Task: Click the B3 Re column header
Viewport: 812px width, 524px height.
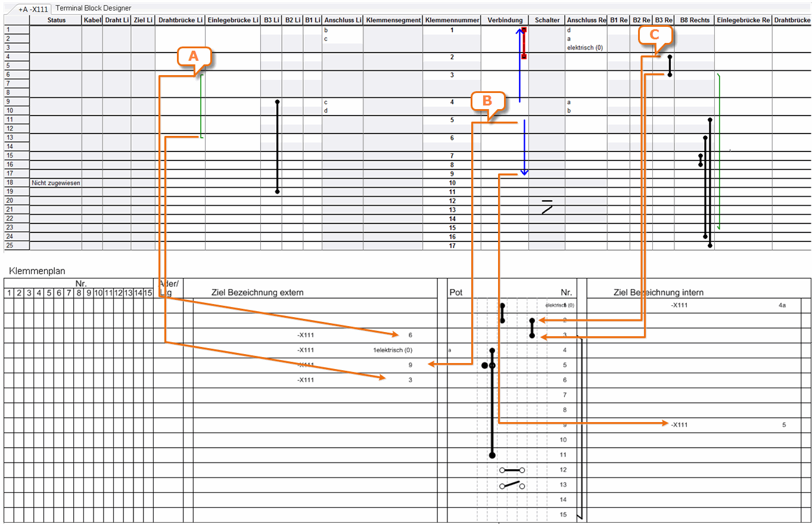Action: click(x=663, y=20)
